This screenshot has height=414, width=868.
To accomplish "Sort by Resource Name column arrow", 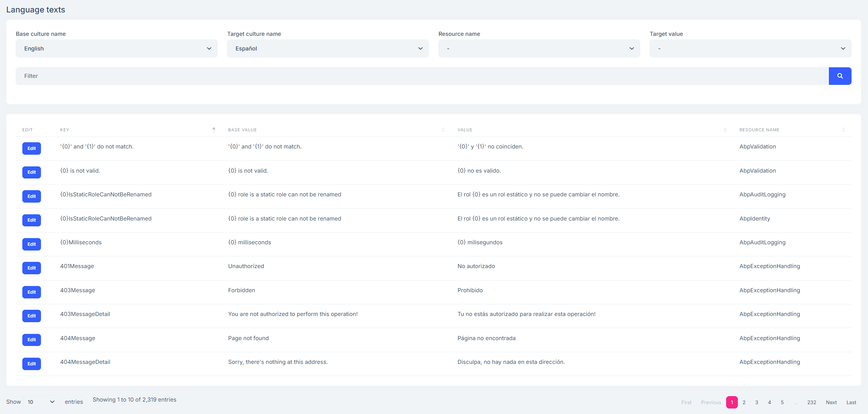I will (x=843, y=130).
